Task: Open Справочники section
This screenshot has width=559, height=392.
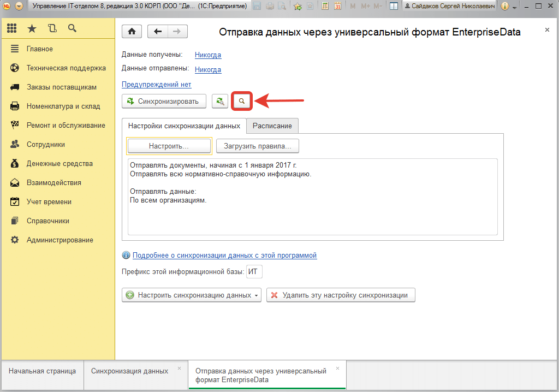Action: click(x=57, y=221)
